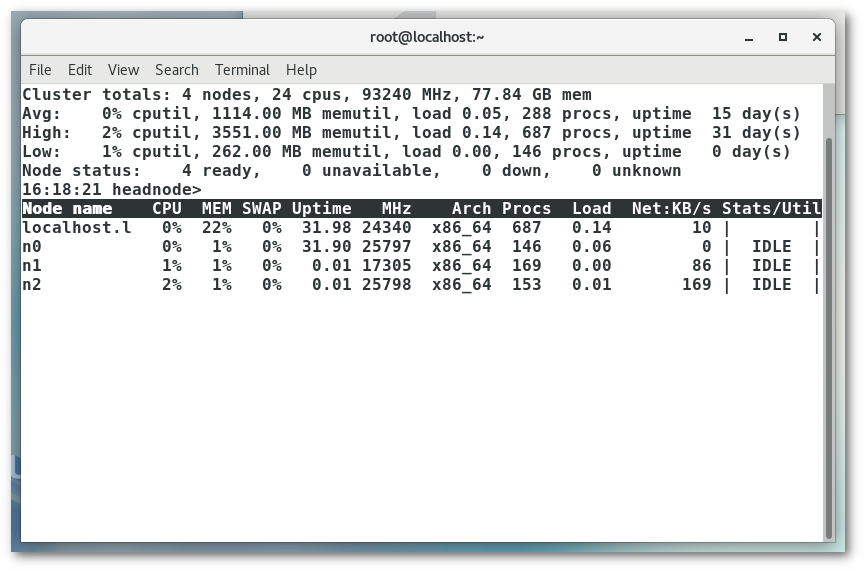Maximize the terminal window
This screenshot has height=571, width=864.
[783, 37]
